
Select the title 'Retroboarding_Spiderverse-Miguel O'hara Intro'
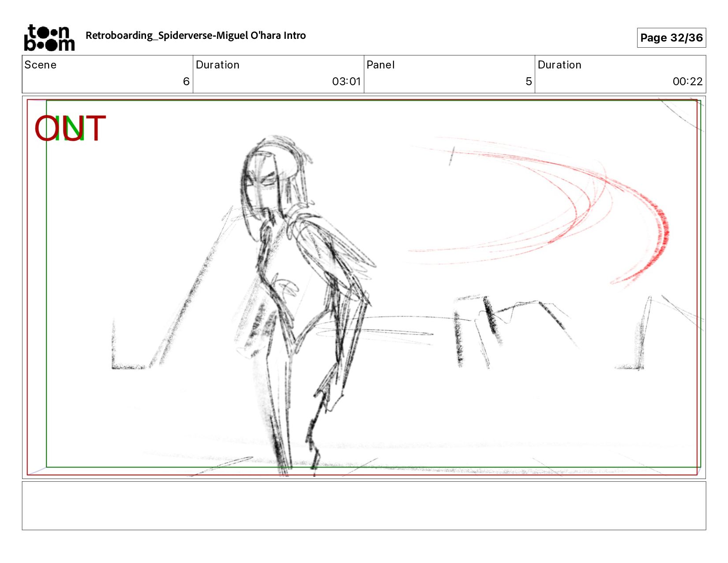click(195, 35)
